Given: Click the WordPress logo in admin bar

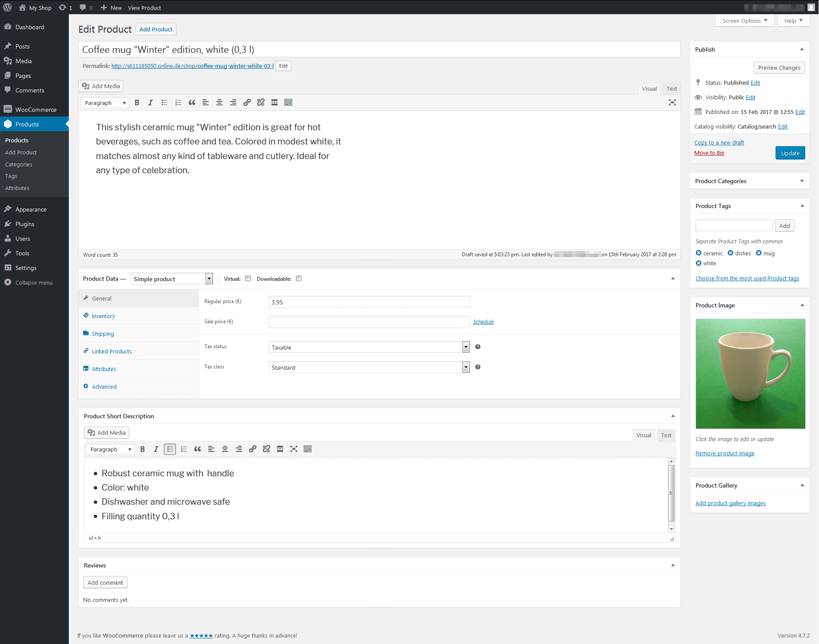Looking at the screenshot, I should pos(7,7).
